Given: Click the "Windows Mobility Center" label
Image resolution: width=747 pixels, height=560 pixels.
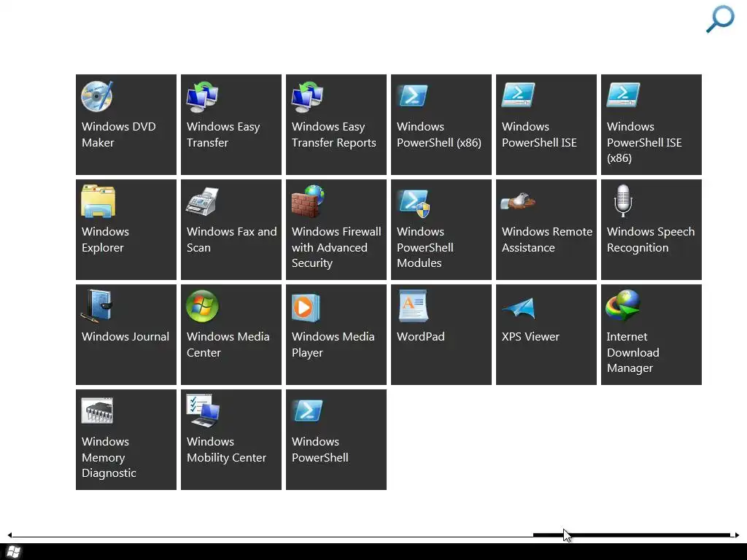Looking at the screenshot, I should pos(226,449).
